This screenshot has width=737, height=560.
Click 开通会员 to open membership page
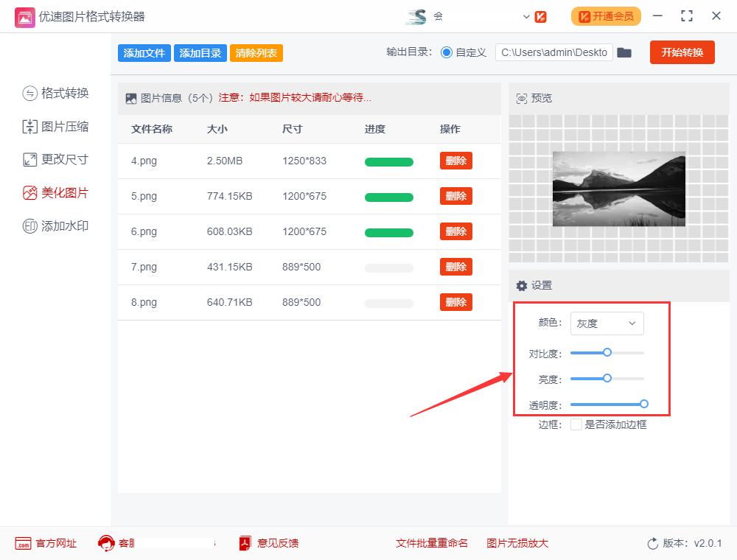[x=606, y=15]
